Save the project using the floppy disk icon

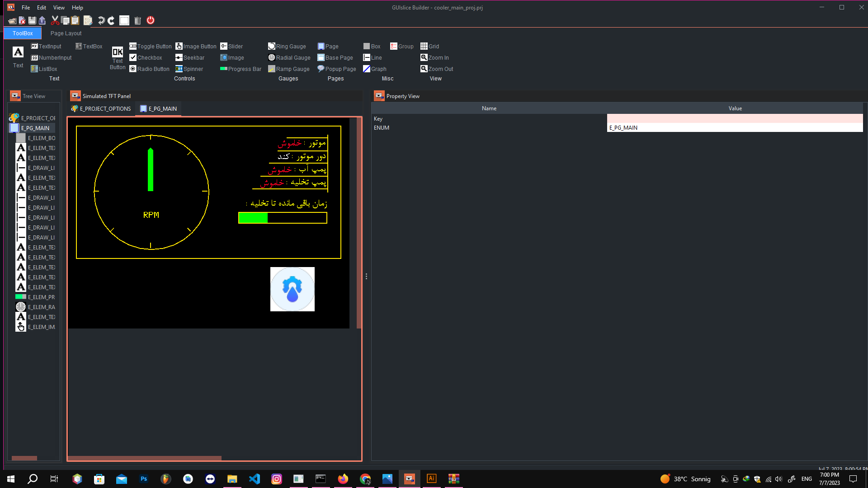pyautogui.click(x=32, y=20)
